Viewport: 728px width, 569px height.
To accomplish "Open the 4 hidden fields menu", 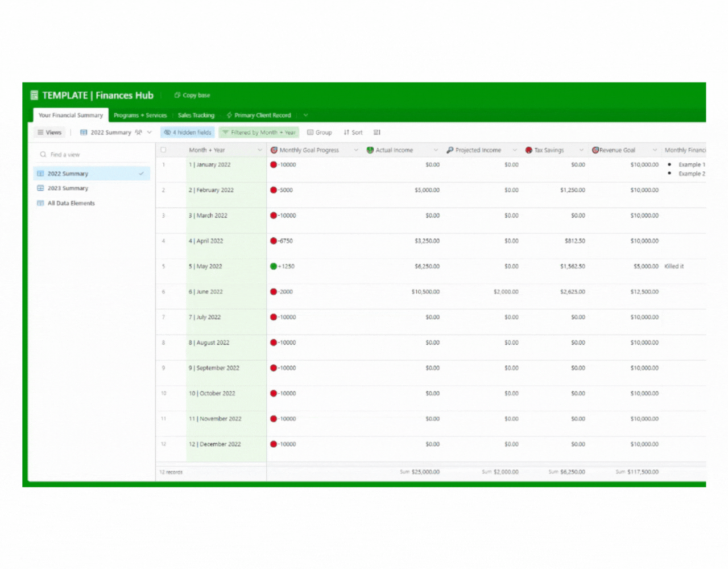I will (x=187, y=132).
